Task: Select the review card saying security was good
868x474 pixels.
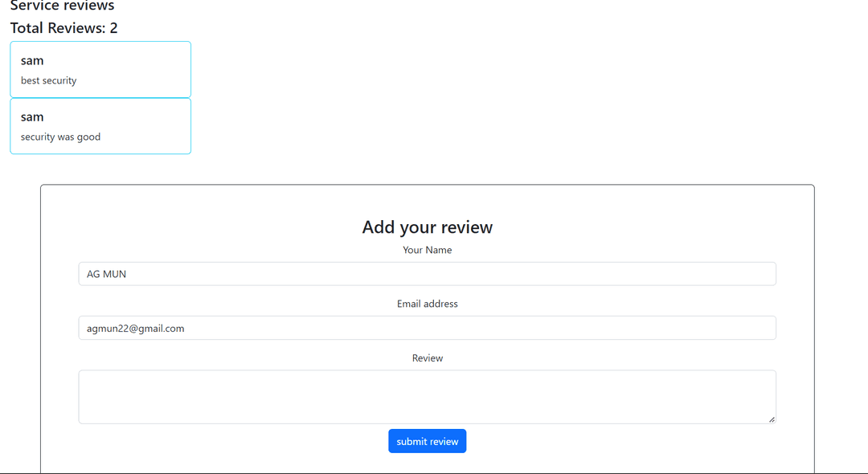Action: coord(100,126)
